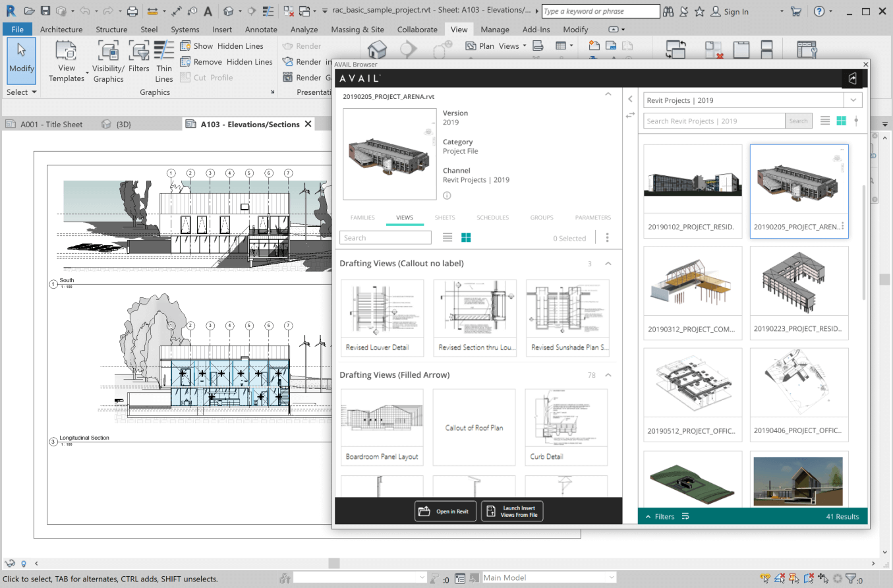Toggle Thin Lines display

click(x=164, y=61)
